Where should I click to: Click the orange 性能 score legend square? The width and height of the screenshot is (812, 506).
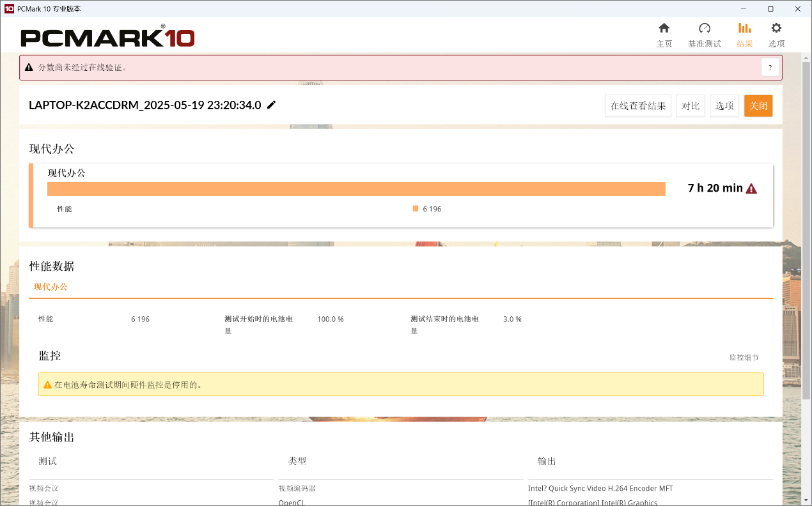pos(416,209)
